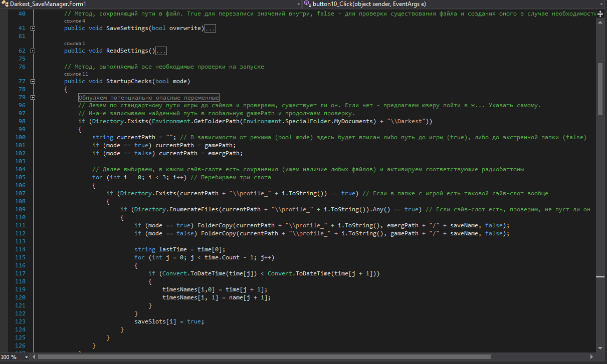Open "ссылок 4" references above SaveSettings

click(75, 22)
